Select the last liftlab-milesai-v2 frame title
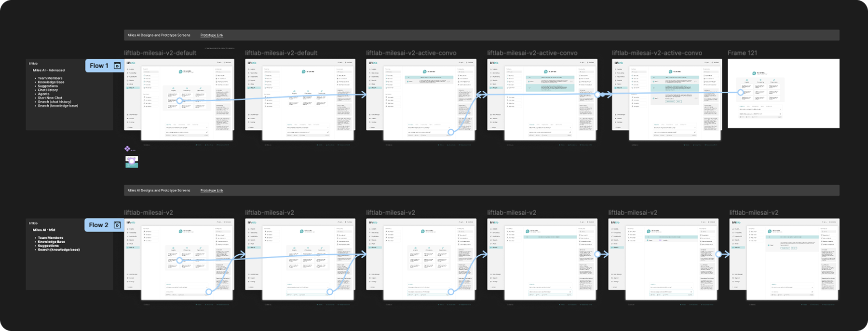This screenshot has height=331, width=868. (754, 213)
